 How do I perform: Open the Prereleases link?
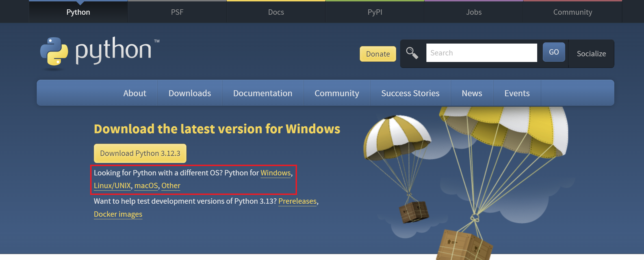point(297,201)
